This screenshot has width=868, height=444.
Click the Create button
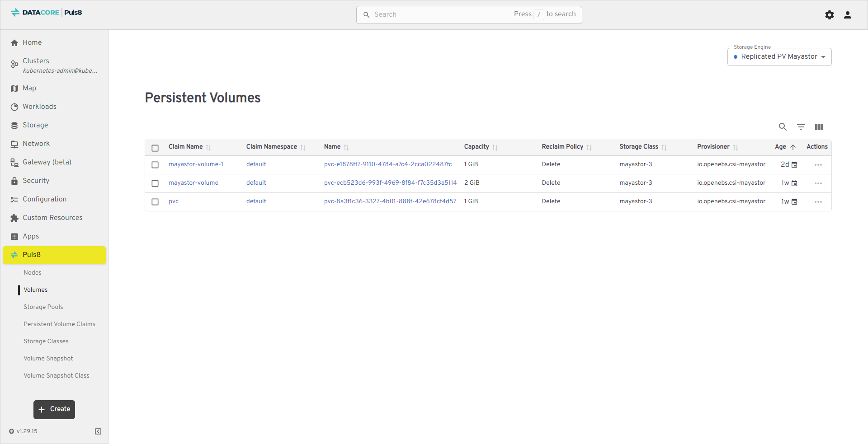[54, 409]
